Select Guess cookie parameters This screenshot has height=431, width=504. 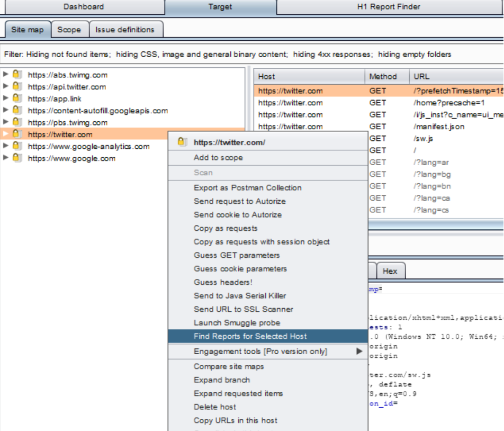click(268, 268)
